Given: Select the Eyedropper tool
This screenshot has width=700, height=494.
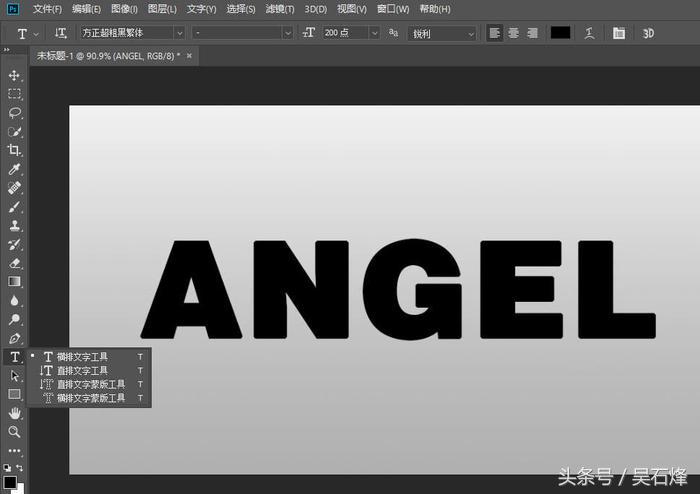Looking at the screenshot, I should click(x=14, y=169).
